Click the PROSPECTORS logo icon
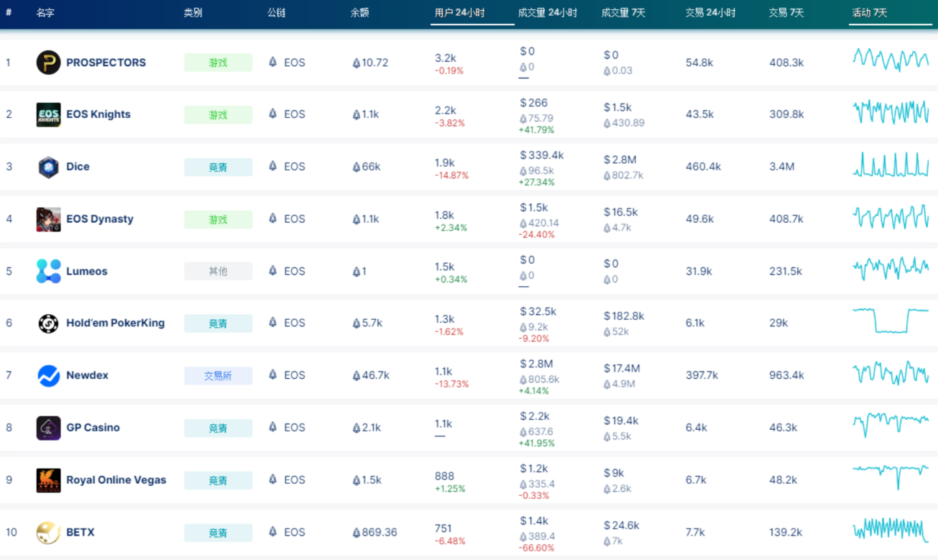 [49, 63]
